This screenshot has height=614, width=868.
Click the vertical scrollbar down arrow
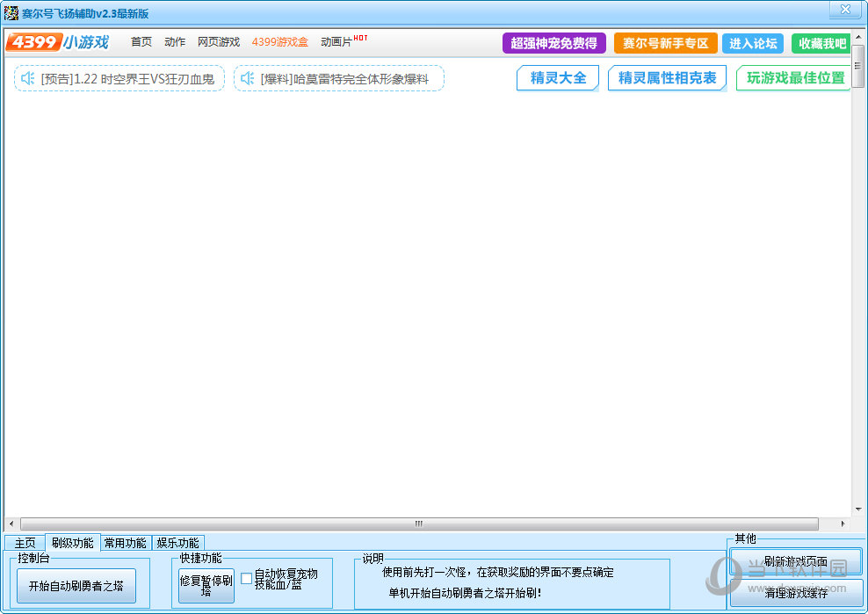pos(858,509)
